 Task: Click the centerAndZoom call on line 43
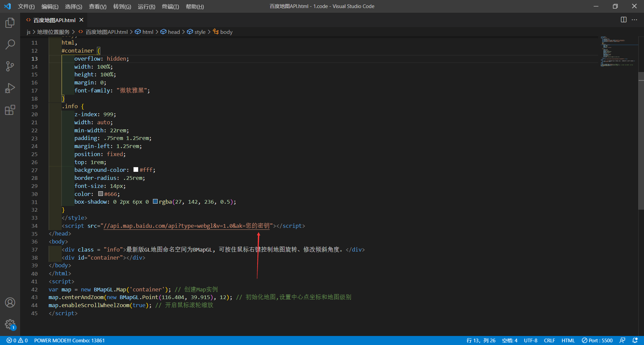[140, 297]
